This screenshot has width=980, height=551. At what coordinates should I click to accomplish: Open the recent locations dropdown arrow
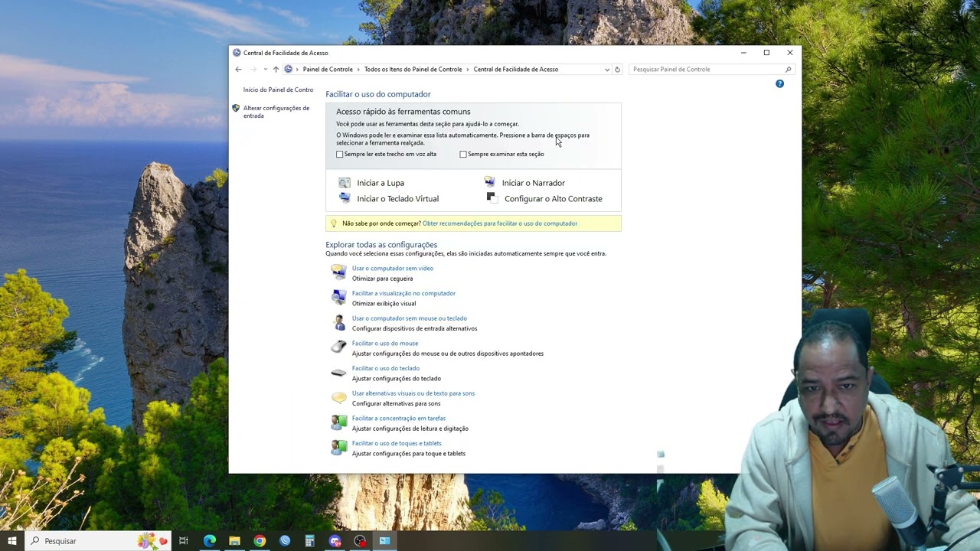(x=265, y=70)
